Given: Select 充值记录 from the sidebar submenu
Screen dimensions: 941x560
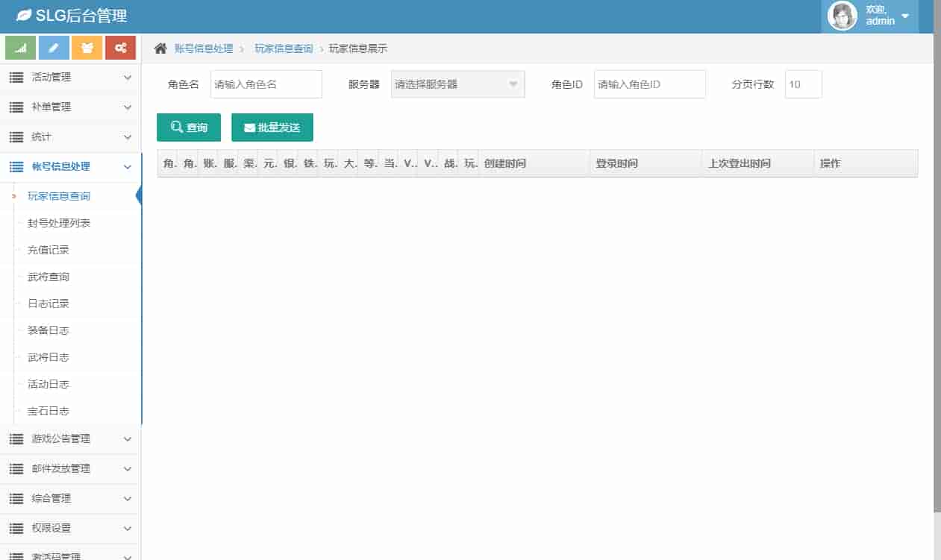Looking at the screenshot, I should (x=49, y=250).
